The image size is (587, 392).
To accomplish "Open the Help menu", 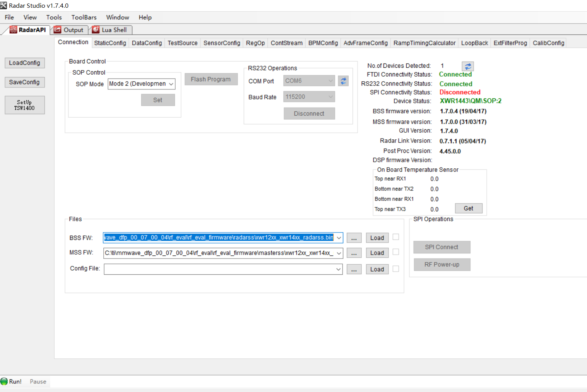I will [145, 17].
